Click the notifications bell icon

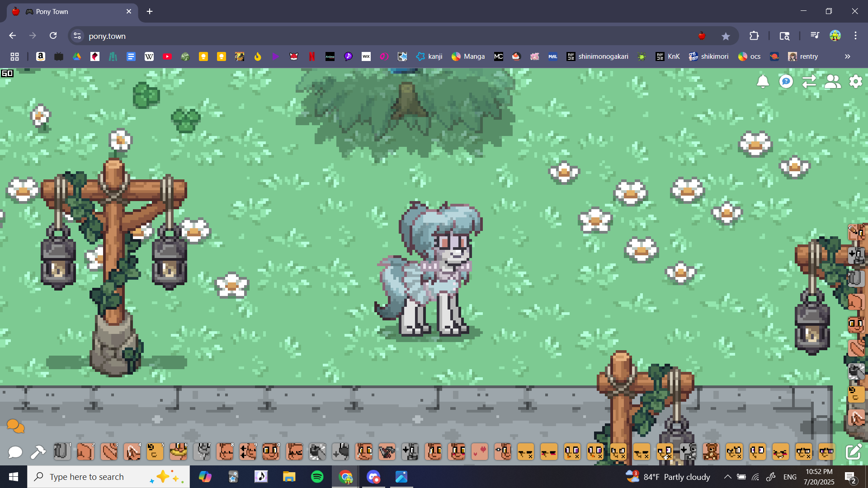coord(763,81)
